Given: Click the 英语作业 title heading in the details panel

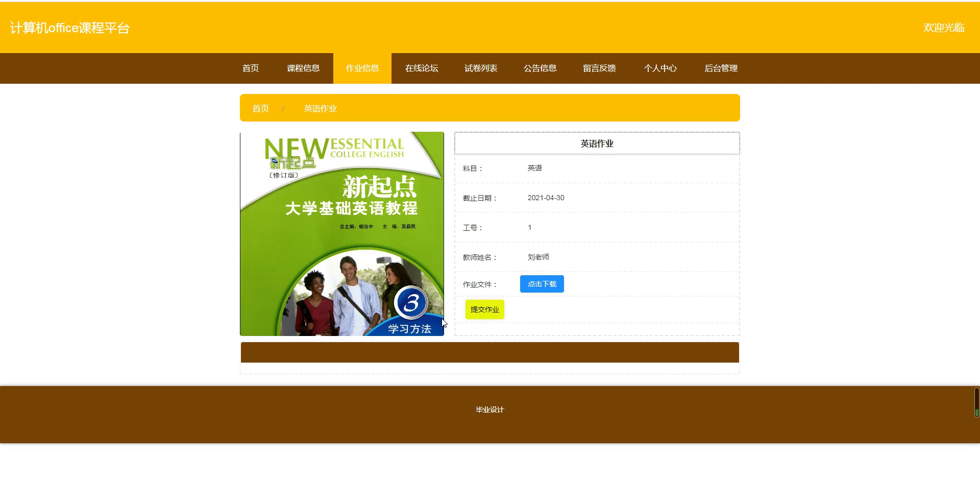Looking at the screenshot, I should (597, 144).
